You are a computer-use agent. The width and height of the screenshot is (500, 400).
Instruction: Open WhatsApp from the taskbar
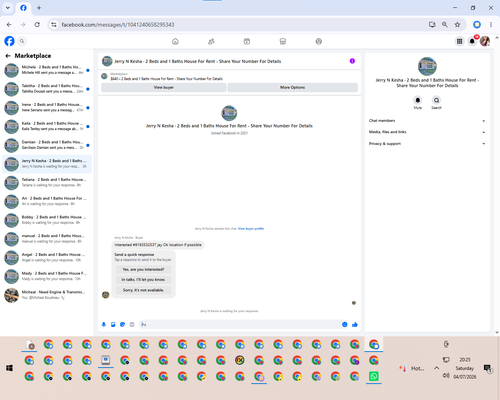(x=374, y=376)
